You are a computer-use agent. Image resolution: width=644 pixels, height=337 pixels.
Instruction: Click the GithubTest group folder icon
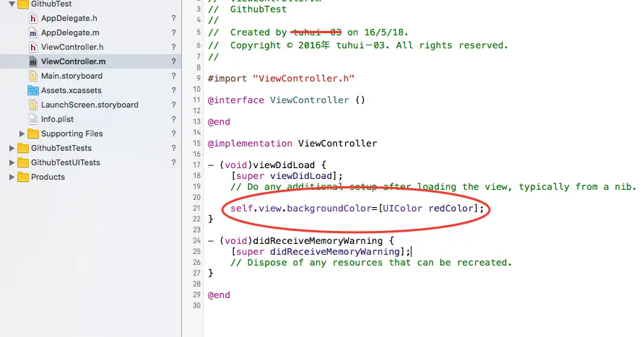tap(23, 4)
